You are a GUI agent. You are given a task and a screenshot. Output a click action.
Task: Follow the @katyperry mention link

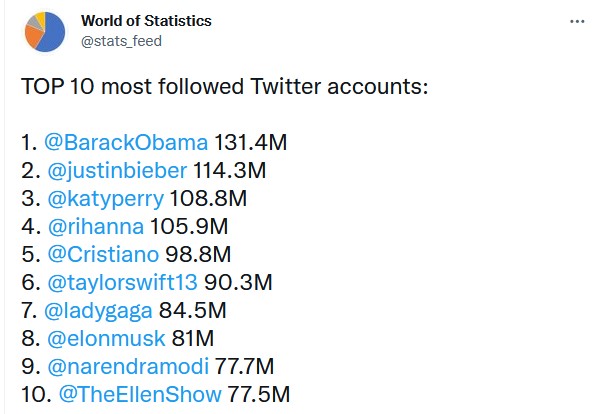click(x=106, y=199)
